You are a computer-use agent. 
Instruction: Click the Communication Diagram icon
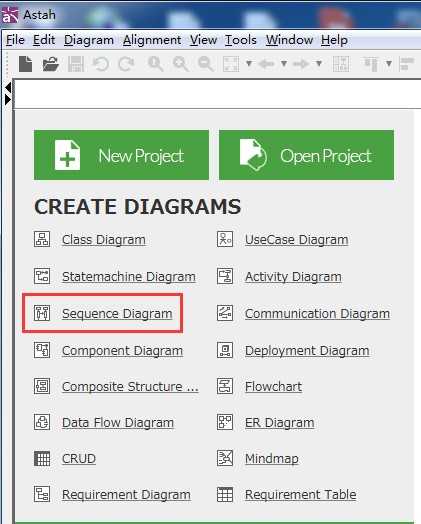pyautogui.click(x=225, y=313)
